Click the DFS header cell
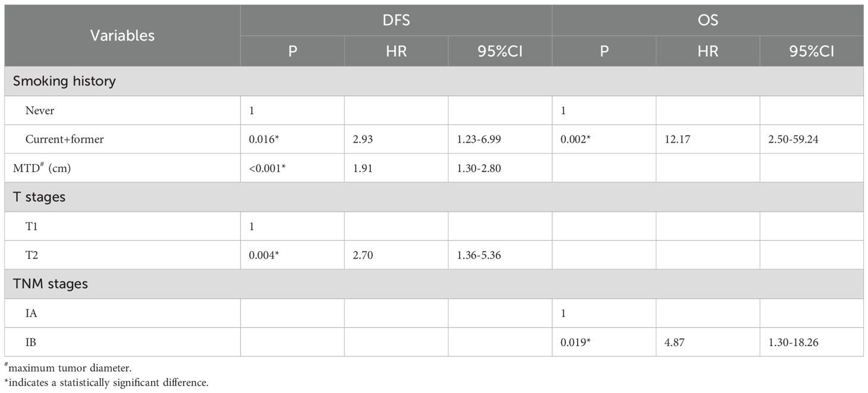868x393 pixels. pyautogui.click(x=396, y=20)
